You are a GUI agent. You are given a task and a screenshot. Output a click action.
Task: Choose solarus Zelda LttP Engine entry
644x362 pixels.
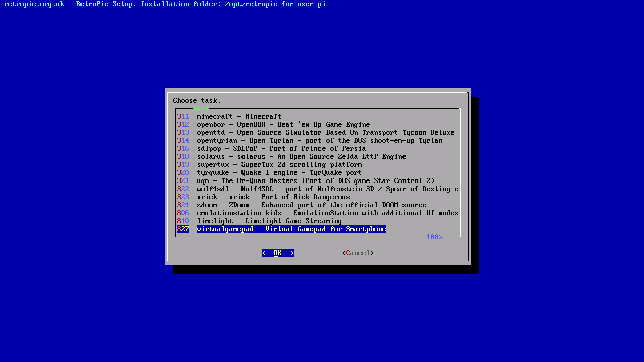pyautogui.click(x=301, y=157)
